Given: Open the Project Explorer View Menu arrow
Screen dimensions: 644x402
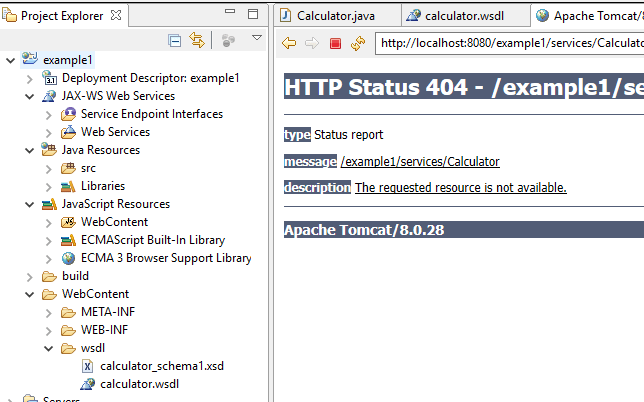Looking at the screenshot, I should pos(257,38).
